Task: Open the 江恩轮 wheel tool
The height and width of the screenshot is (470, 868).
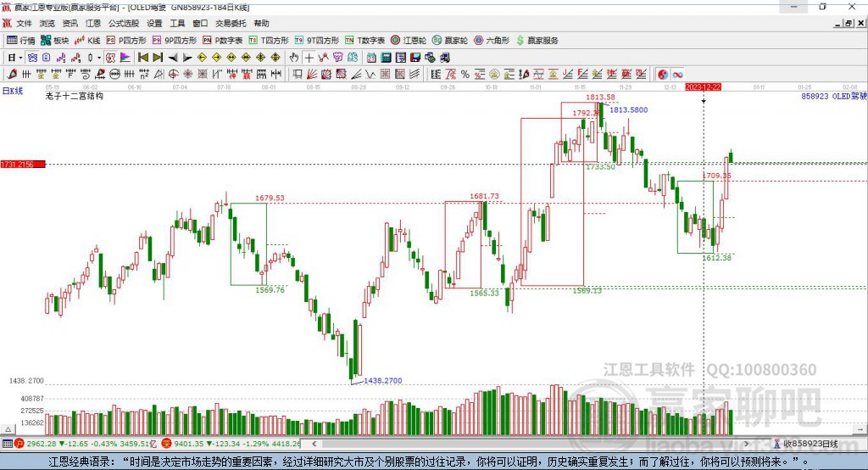Action: (x=409, y=41)
